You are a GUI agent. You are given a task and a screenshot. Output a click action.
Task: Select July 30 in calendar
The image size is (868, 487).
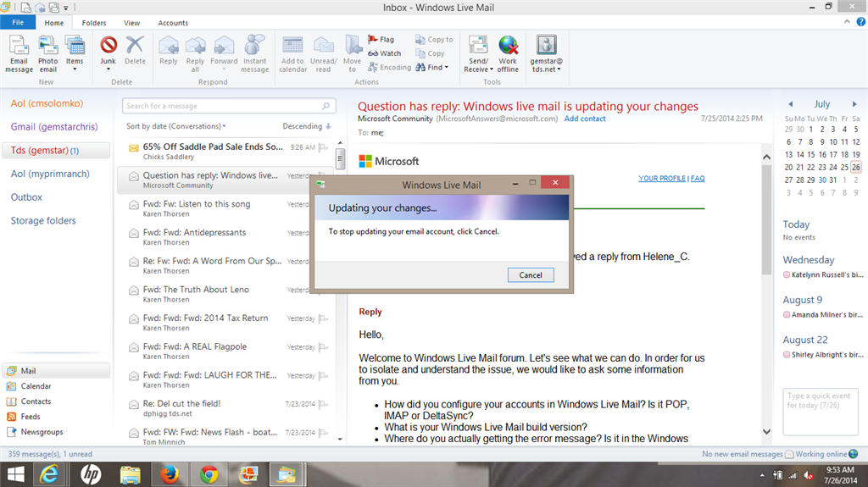coord(822,180)
